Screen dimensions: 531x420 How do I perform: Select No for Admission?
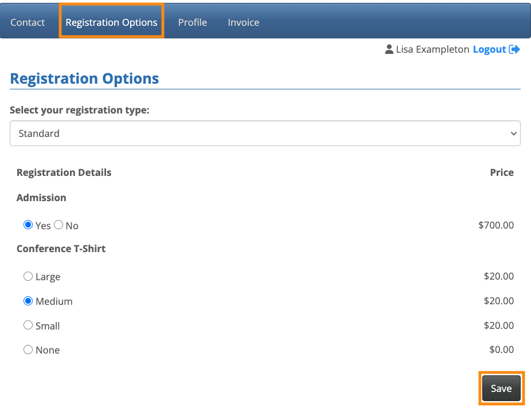[x=58, y=225]
